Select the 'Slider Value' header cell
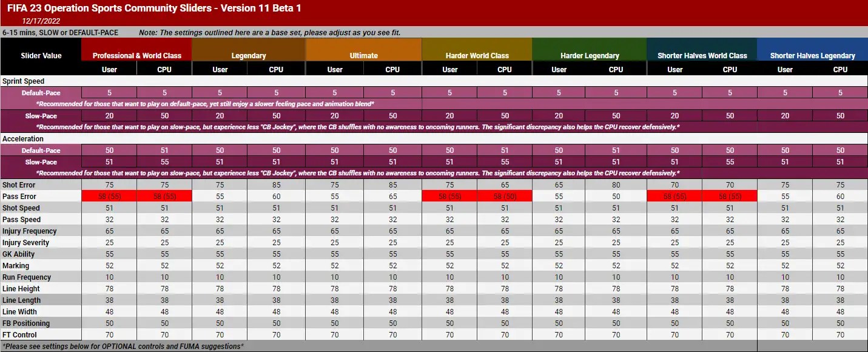The width and height of the screenshot is (868, 352). coord(41,55)
